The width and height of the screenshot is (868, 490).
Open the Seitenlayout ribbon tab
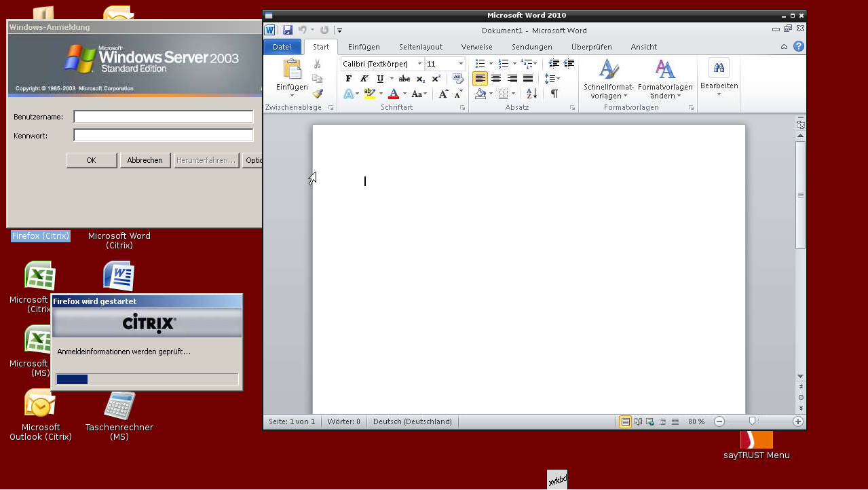point(421,47)
